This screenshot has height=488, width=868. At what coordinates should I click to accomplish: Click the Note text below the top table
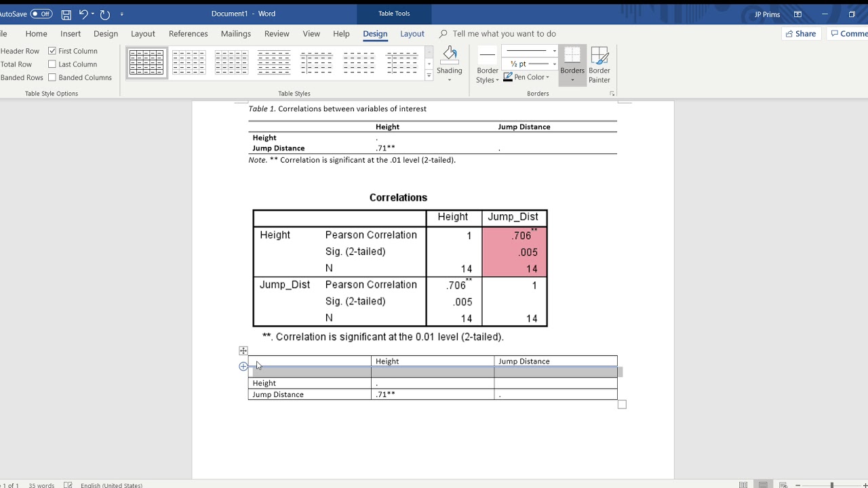coord(352,160)
